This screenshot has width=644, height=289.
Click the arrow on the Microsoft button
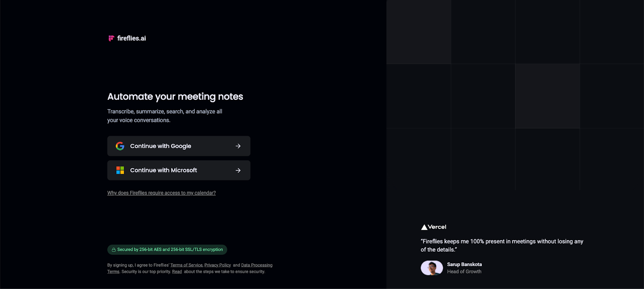pyautogui.click(x=238, y=170)
